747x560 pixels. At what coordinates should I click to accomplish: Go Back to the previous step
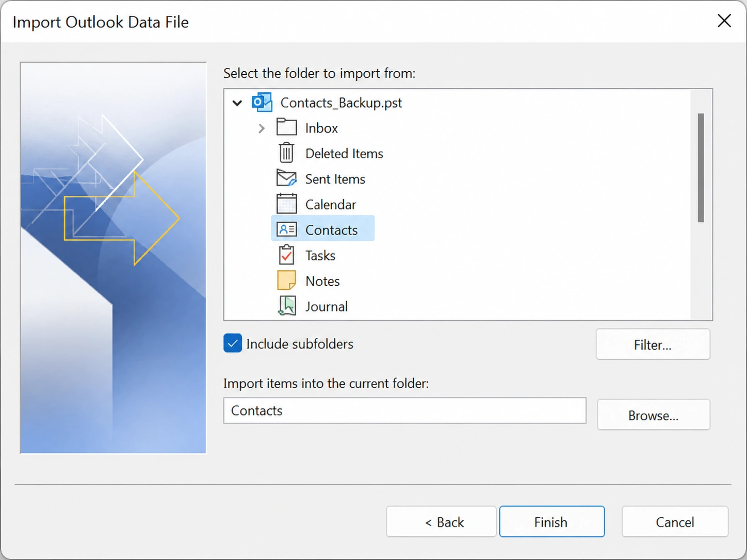click(441, 522)
